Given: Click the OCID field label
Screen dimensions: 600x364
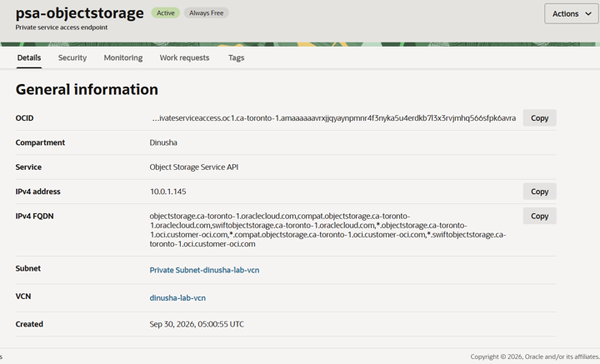Looking at the screenshot, I should click(x=24, y=118).
